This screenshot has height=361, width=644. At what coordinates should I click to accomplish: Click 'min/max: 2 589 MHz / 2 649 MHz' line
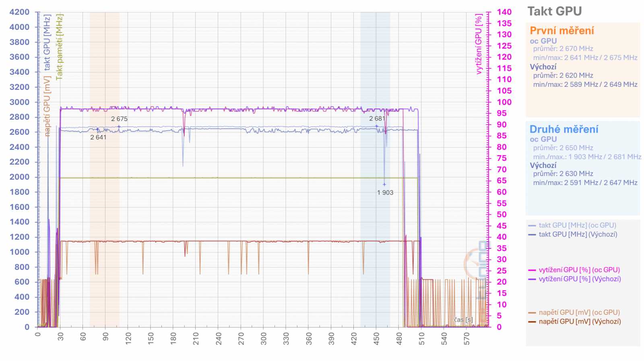click(585, 84)
